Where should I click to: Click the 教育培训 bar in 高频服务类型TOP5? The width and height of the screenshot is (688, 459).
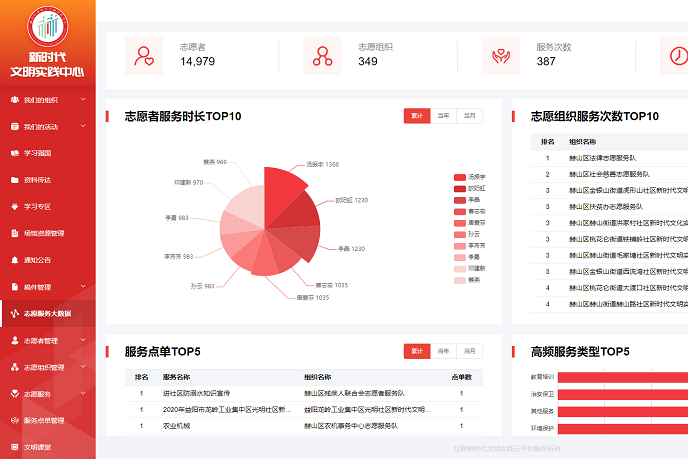[x=623, y=377]
